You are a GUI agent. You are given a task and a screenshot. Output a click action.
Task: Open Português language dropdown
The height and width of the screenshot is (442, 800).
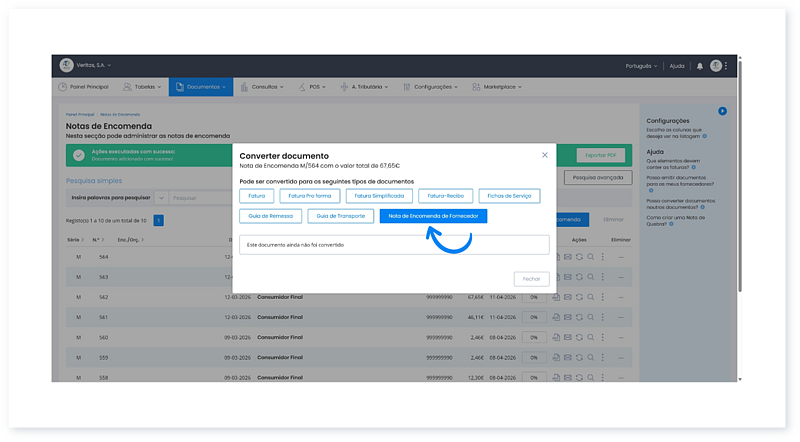(641, 66)
